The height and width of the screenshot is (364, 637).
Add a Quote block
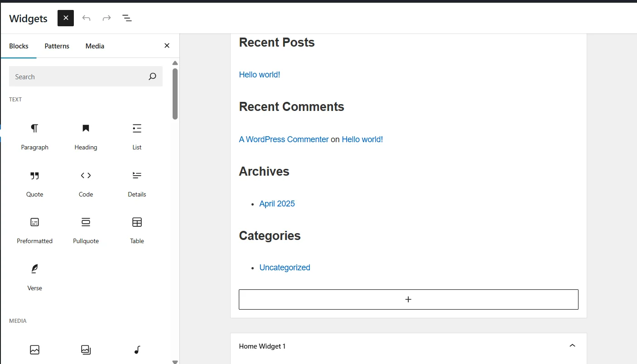(34, 183)
